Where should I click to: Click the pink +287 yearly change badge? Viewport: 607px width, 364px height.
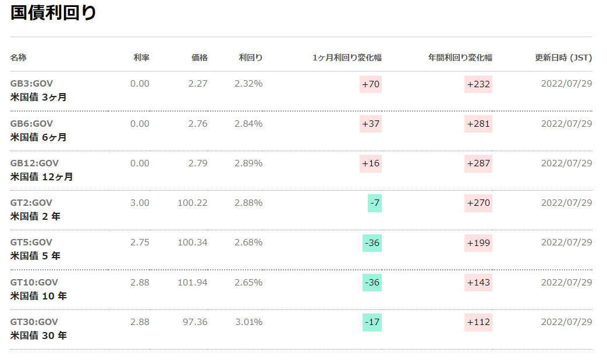pos(478,163)
